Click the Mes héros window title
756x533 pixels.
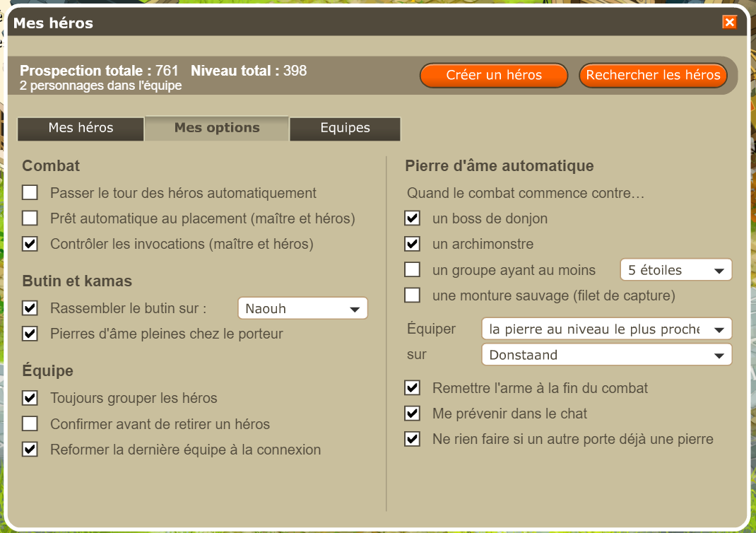[x=53, y=23]
